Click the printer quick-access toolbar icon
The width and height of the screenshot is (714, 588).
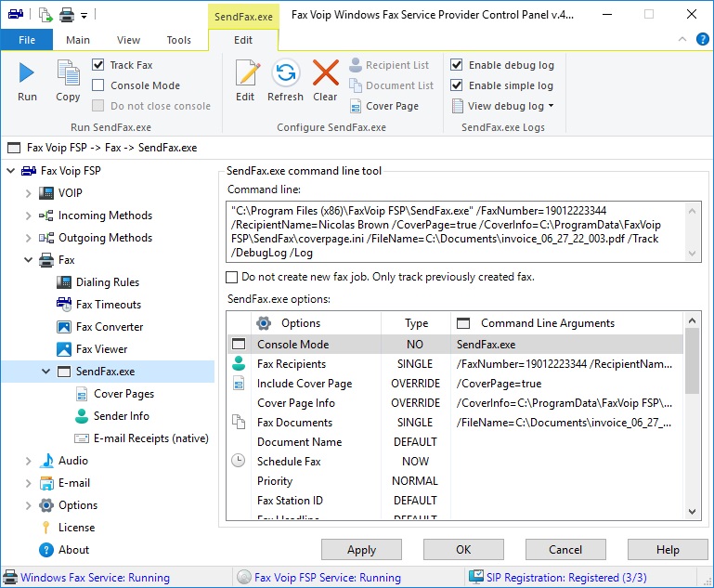pyautogui.click(x=67, y=16)
